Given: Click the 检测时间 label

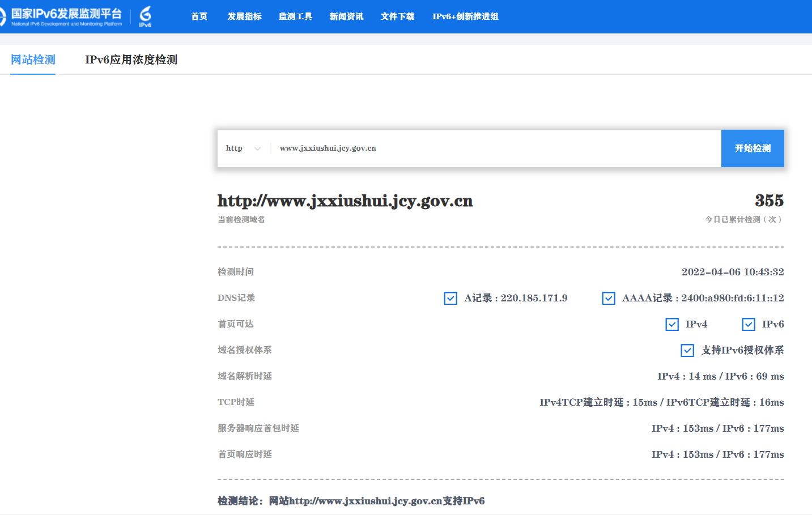Looking at the screenshot, I should [236, 272].
